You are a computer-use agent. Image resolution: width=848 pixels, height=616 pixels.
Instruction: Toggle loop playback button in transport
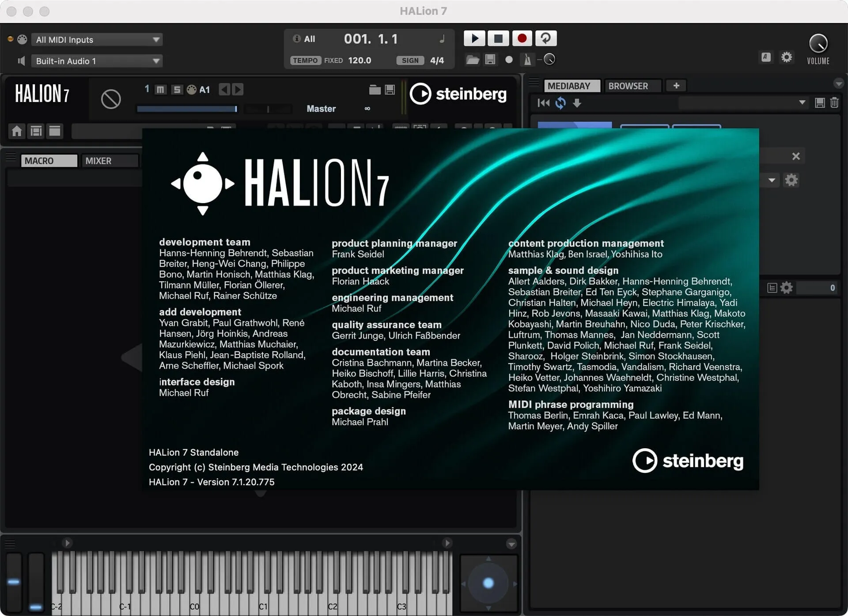[x=546, y=38]
